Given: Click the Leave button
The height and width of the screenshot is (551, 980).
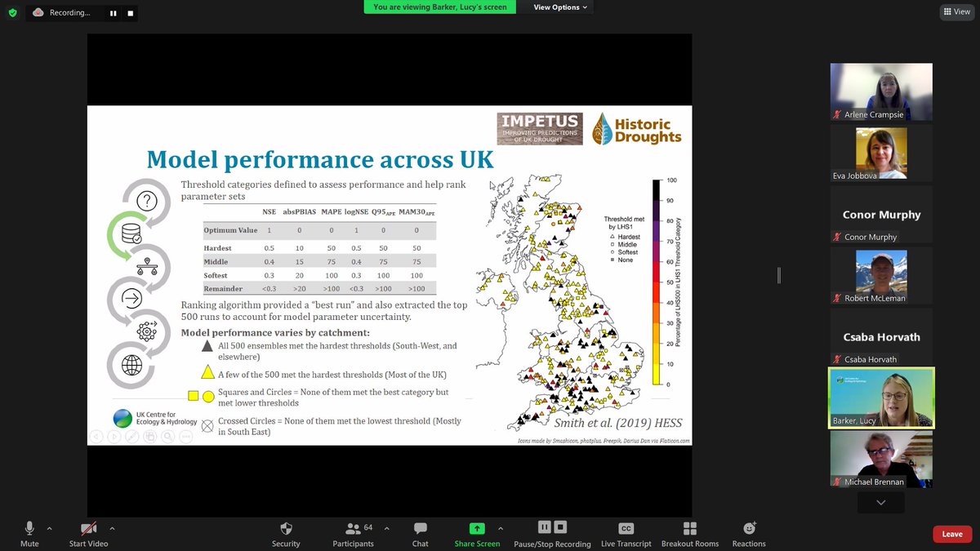Looking at the screenshot, I should click(951, 533).
